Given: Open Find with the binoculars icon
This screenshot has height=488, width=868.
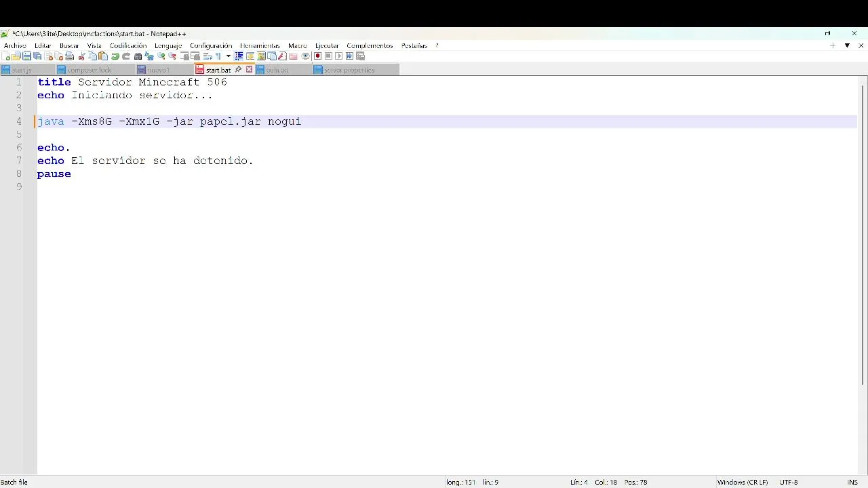Looking at the screenshot, I should pos(138,56).
